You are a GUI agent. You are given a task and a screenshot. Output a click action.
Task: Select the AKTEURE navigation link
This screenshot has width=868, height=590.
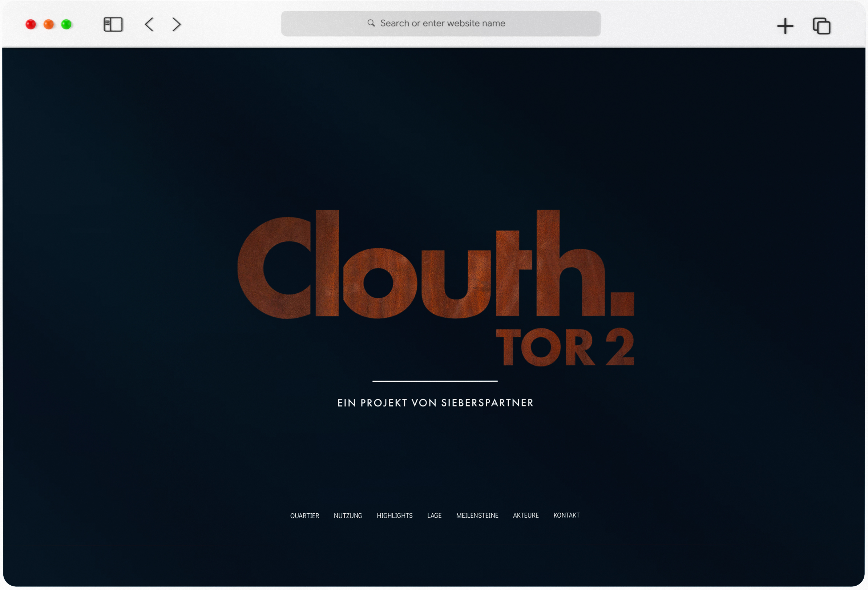(525, 515)
